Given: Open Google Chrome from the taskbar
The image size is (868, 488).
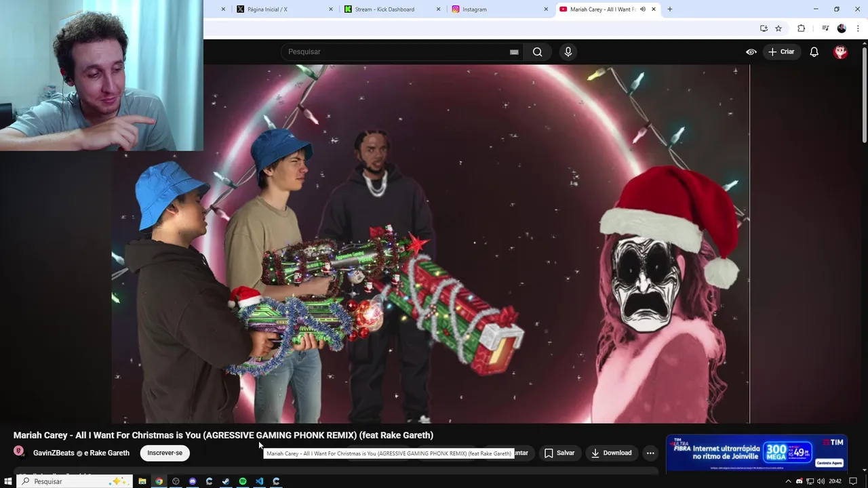Looking at the screenshot, I should click(159, 481).
